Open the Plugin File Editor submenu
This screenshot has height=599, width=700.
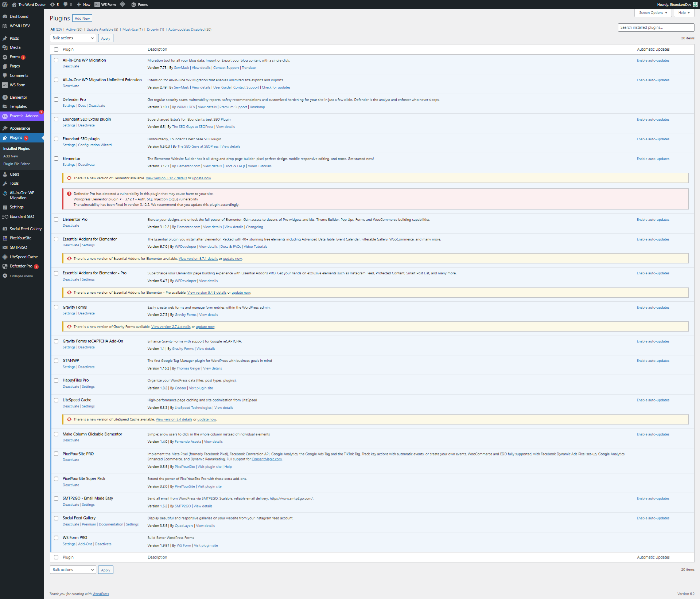click(x=16, y=164)
